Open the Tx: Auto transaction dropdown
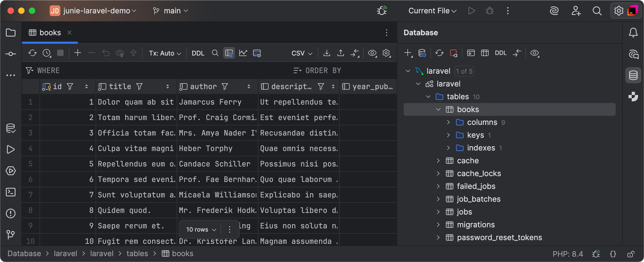644x262 pixels. coord(165,53)
